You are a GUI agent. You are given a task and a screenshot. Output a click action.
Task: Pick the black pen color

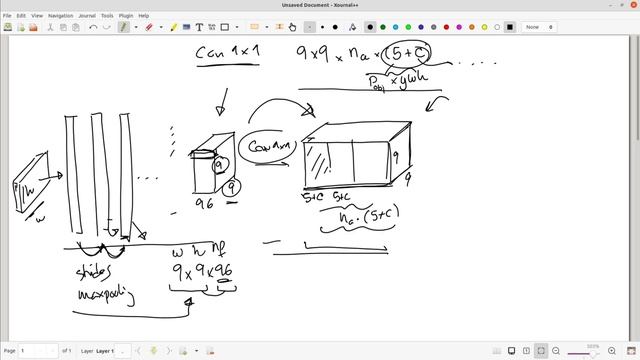(370, 27)
